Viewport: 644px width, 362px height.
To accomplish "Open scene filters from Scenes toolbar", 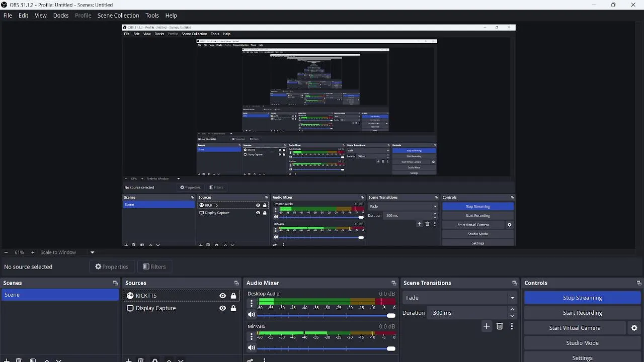I will pyautogui.click(x=33, y=360).
